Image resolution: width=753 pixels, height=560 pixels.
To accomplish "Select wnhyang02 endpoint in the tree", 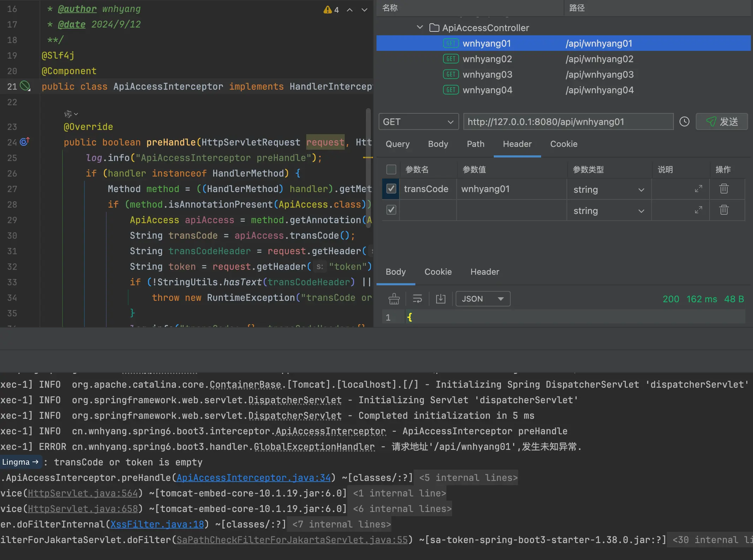I will (x=563, y=59).
